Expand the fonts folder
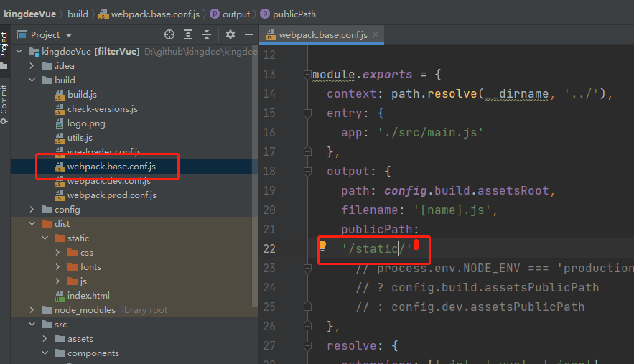Image resolution: width=634 pixels, height=364 pixels. (x=58, y=267)
